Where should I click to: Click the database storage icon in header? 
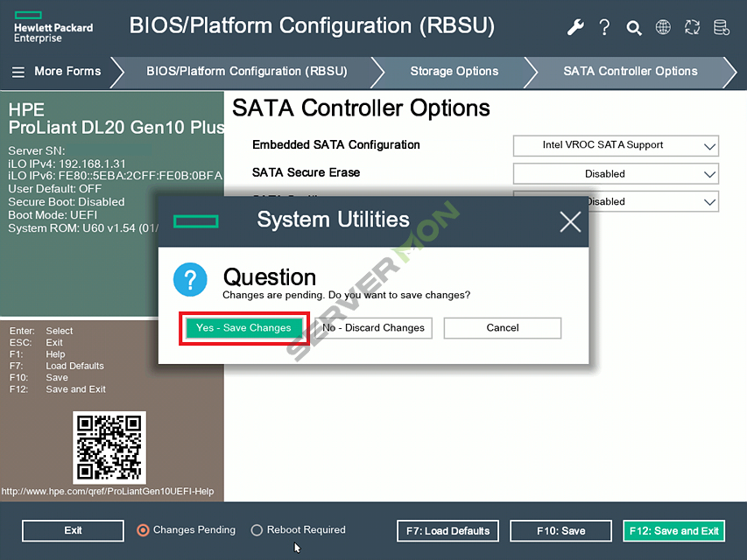tap(722, 27)
